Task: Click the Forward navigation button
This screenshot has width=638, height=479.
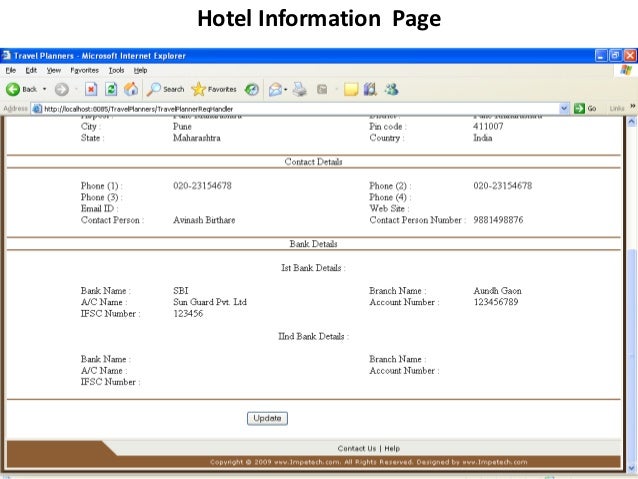Action: [x=61, y=89]
